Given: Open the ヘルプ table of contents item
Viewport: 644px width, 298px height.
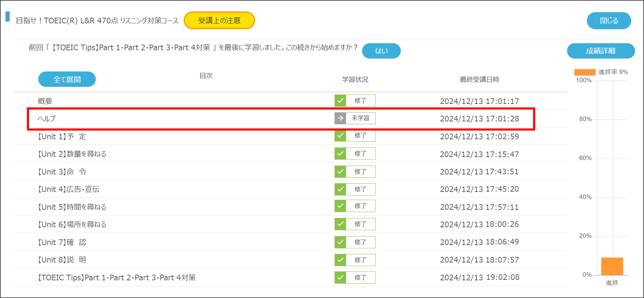Looking at the screenshot, I should [x=47, y=119].
